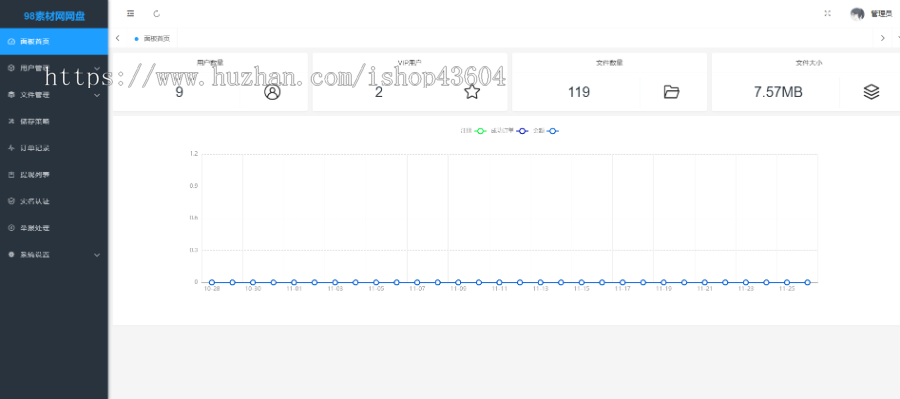The image size is (900, 399).
Task: Click the chart data point at 11-07
Action: pyautogui.click(x=417, y=282)
